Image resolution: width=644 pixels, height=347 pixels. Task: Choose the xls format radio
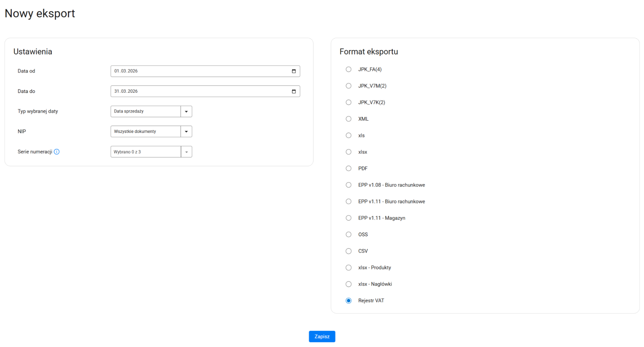coord(349,135)
